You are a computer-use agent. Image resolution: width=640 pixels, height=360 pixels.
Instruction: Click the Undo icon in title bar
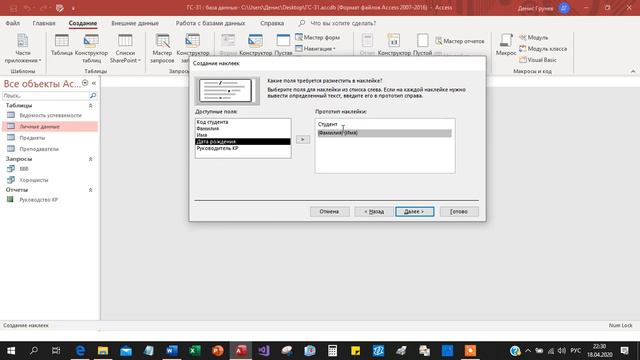pos(27,8)
